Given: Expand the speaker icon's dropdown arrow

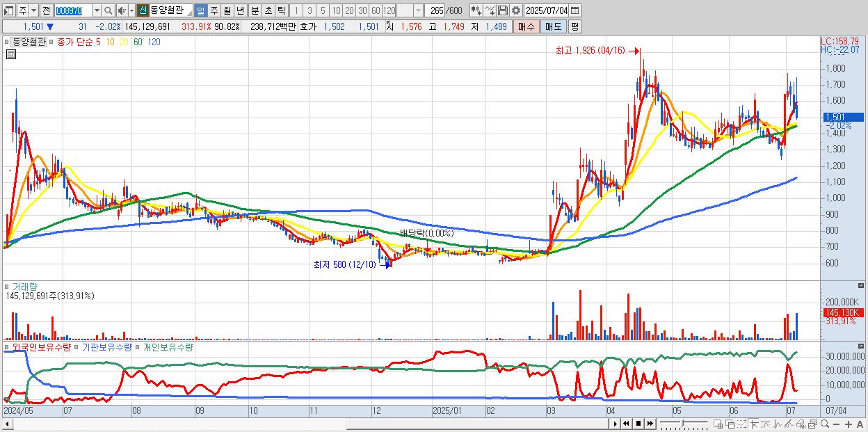Looking at the screenshot, I should tap(131, 11).
